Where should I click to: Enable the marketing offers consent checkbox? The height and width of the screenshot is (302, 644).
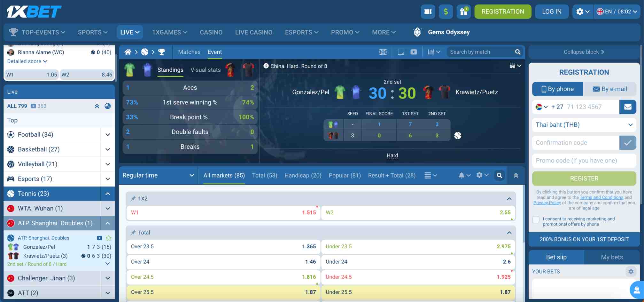pos(536,219)
